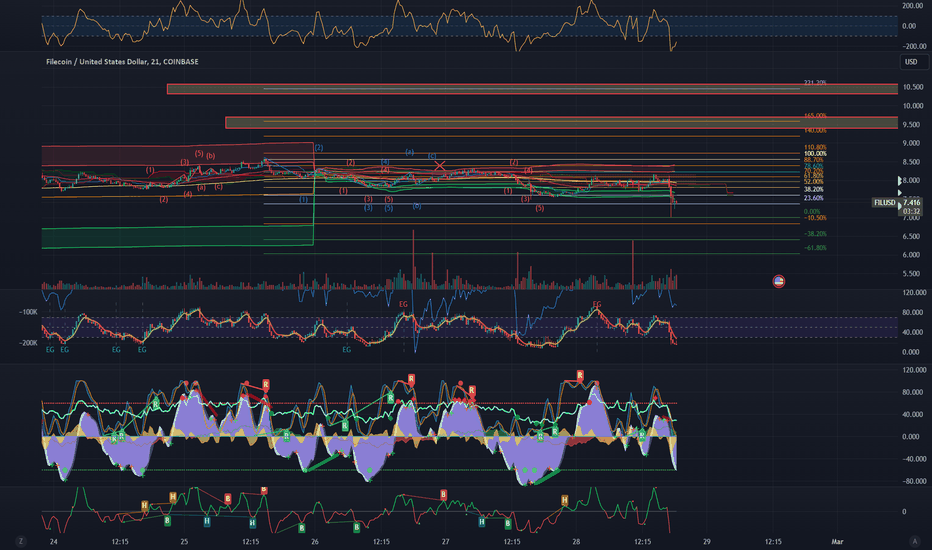
Task: Click date label 25 on the time axis
Action: 184,542
